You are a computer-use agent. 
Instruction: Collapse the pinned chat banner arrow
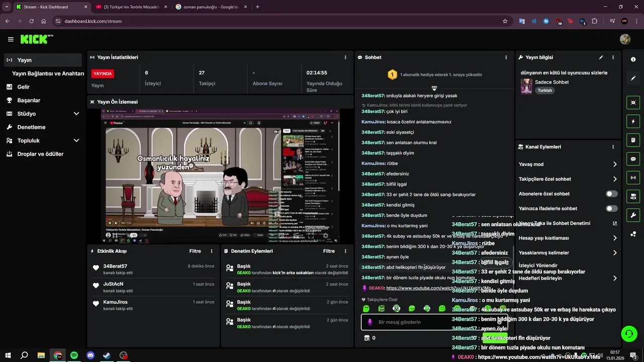tap(434, 88)
